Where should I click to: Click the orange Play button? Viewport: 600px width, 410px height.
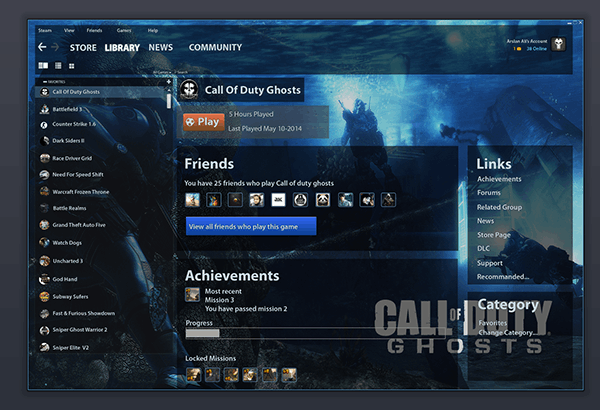coord(204,122)
